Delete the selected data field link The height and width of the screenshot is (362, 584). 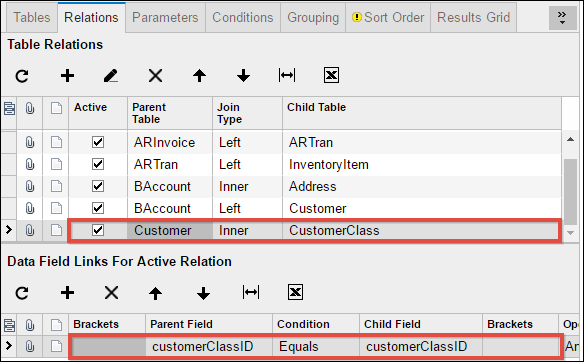(x=111, y=293)
